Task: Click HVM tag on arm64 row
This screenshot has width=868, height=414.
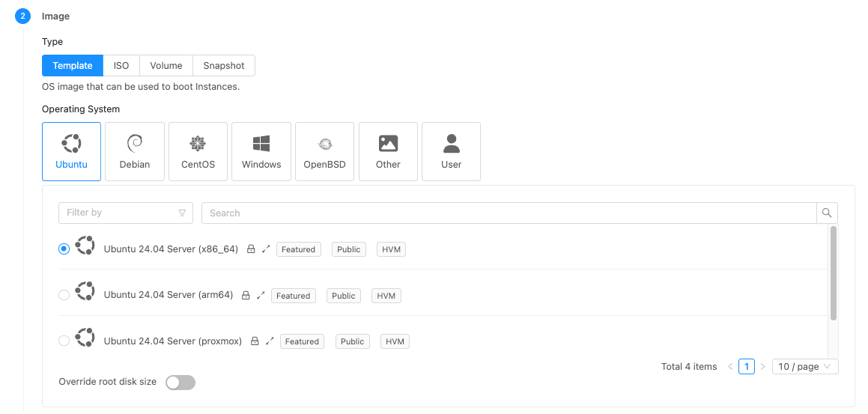Action: click(386, 296)
